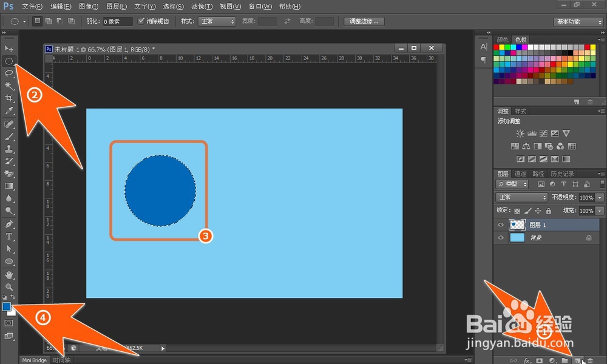Select the Gradient tool
The width and height of the screenshot is (607, 364).
click(9, 186)
